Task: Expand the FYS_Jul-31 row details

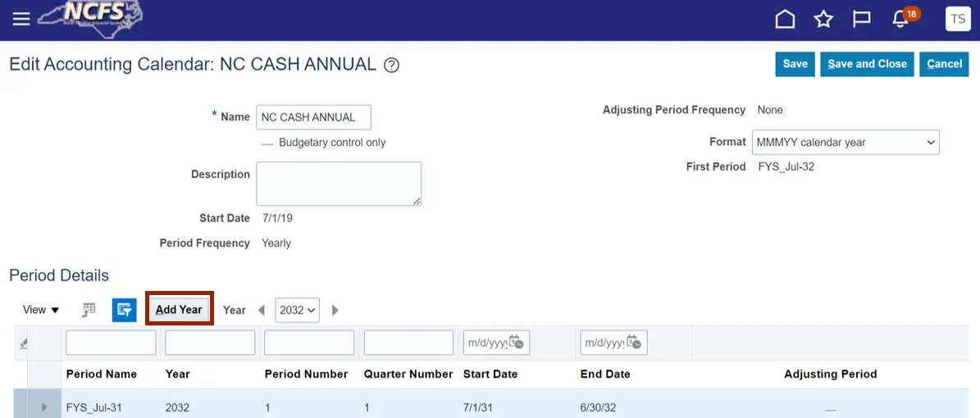Action: [44, 407]
